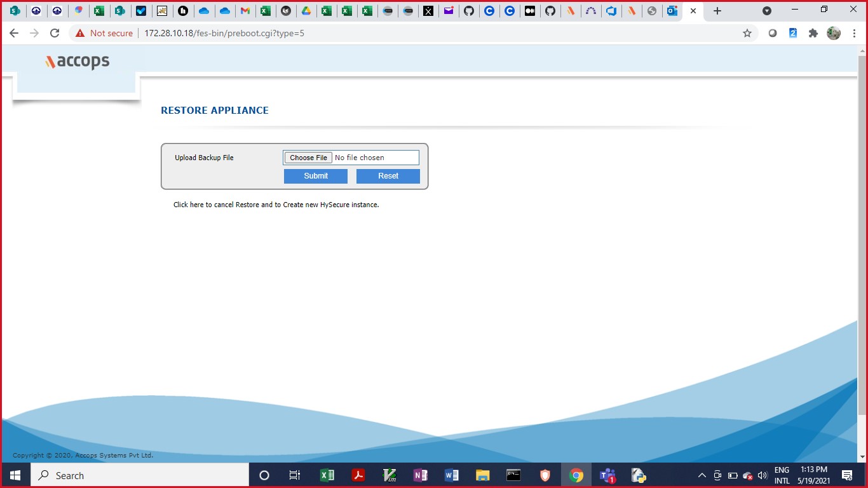This screenshot has width=868, height=488.
Task: Open the Action Center notifications icon
Action: tap(847, 475)
